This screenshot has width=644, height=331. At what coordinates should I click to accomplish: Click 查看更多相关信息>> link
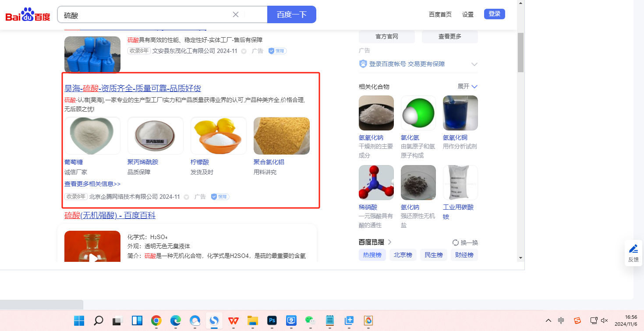(x=92, y=184)
